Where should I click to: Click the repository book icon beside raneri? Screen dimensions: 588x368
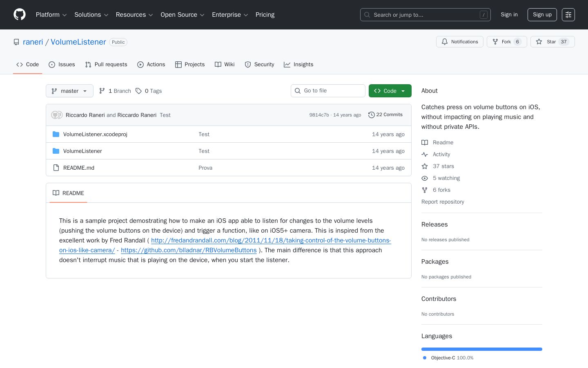pyautogui.click(x=16, y=42)
